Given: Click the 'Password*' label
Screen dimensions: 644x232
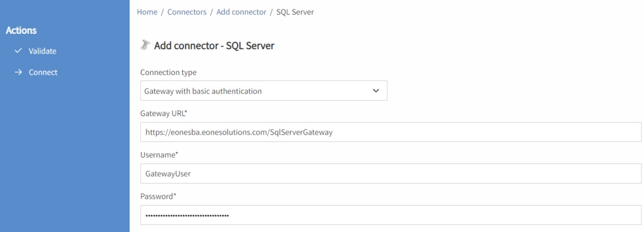Looking at the screenshot, I should (x=158, y=196).
